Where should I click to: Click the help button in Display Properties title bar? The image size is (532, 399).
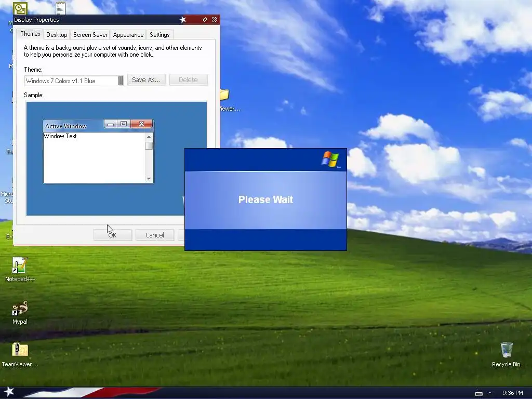tap(205, 20)
